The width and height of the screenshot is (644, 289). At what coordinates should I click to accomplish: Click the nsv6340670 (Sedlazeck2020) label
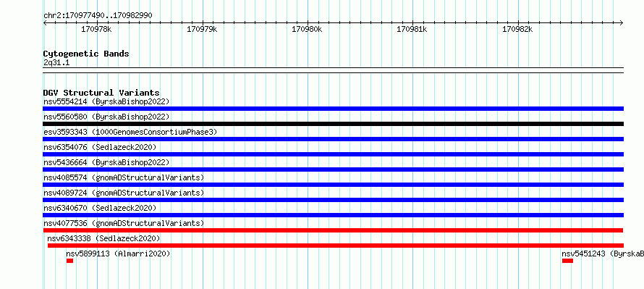pos(100,208)
